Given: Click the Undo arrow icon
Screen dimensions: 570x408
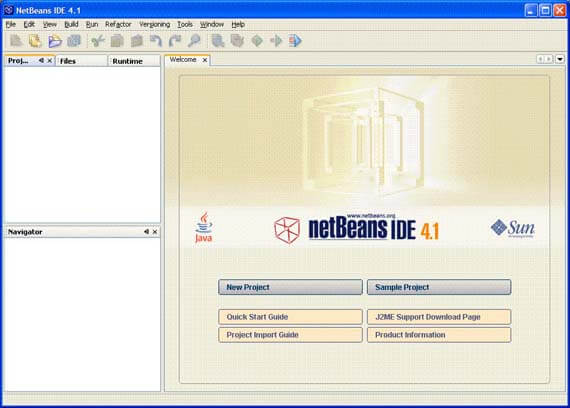Looking at the screenshot, I should (x=156, y=41).
